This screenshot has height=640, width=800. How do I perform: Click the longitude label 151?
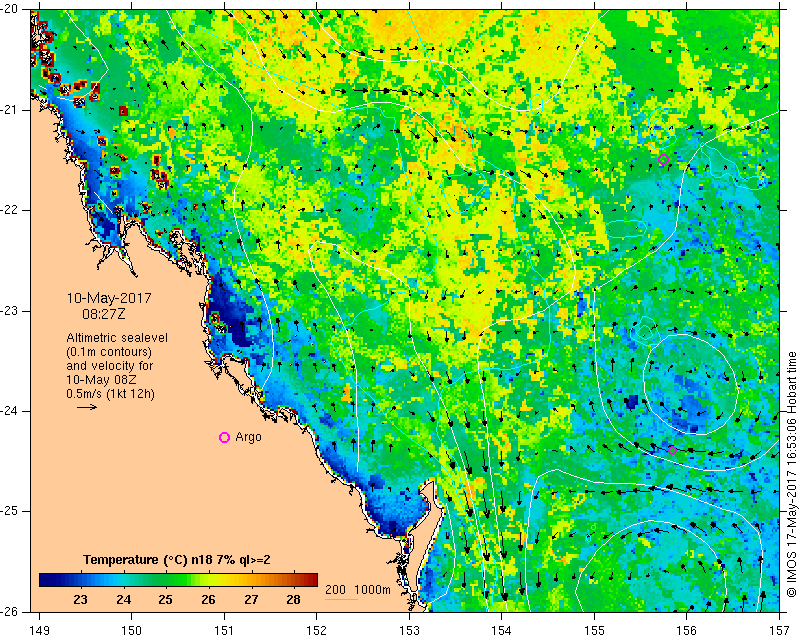click(224, 631)
